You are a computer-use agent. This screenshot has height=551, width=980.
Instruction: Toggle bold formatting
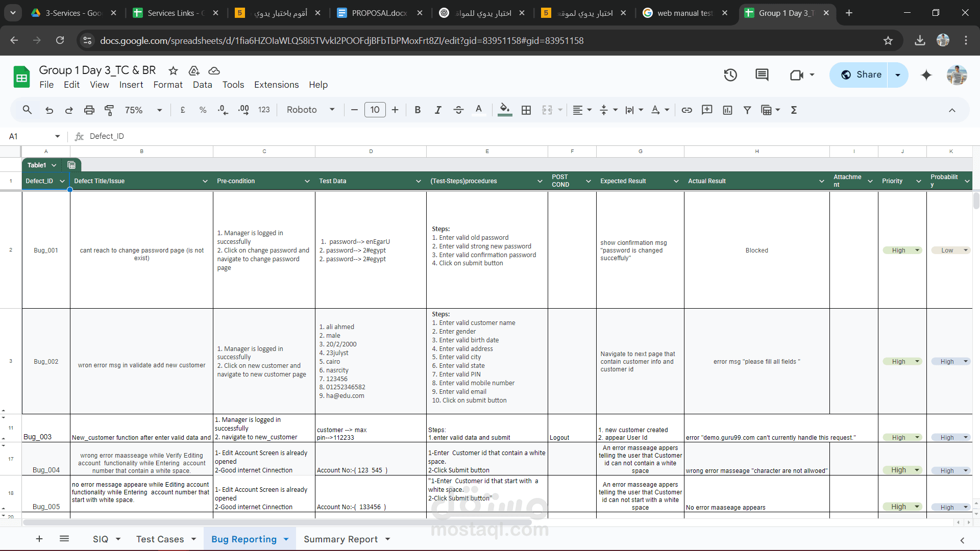[x=418, y=110]
